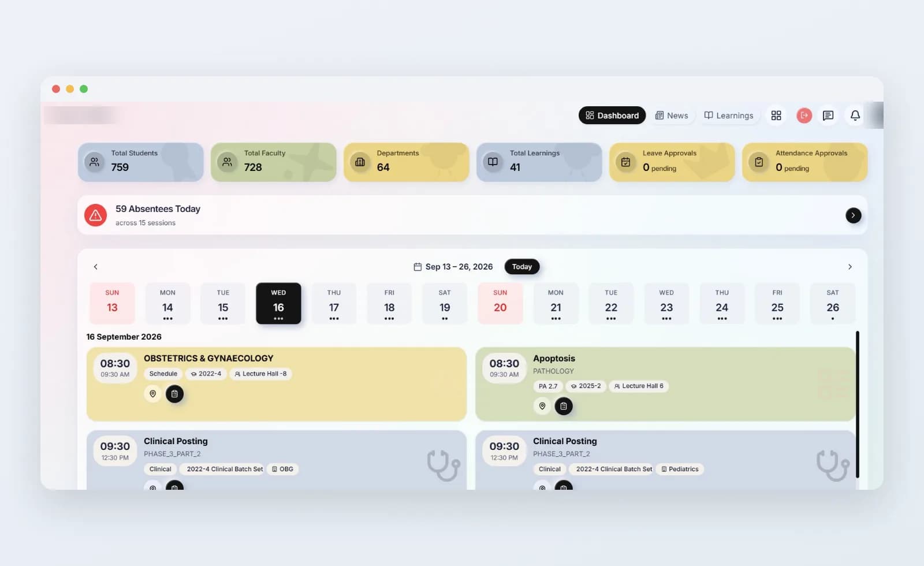The image size is (924, 566).
Task: Open the News tab
Action: pos(672,116)
